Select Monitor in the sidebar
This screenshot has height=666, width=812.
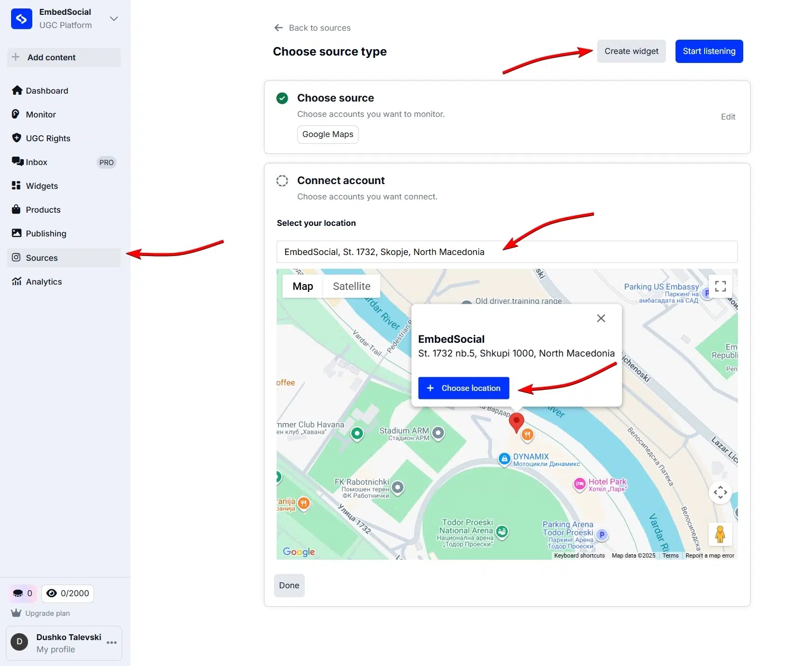point(40,114)
